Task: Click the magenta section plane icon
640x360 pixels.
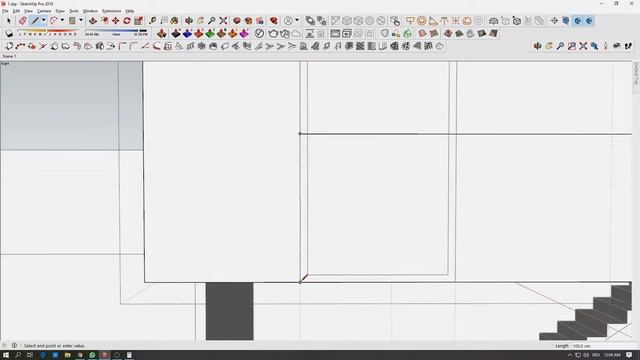Action: (x=244, y=33)
